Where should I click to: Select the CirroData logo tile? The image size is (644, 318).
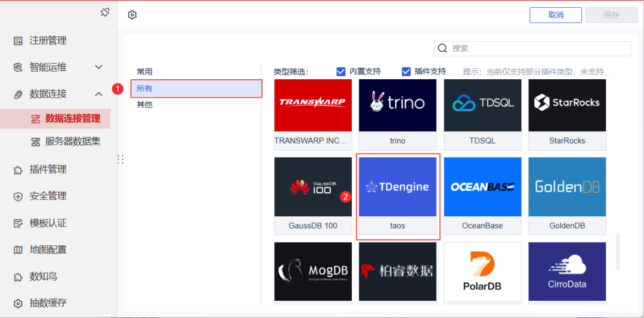click(x=567, y=271)
